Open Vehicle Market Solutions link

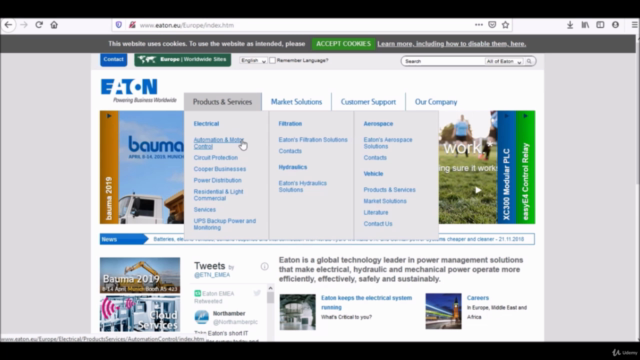(385, 201)
